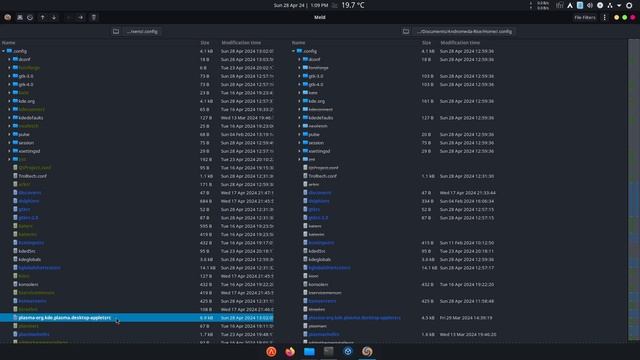Click the copy-to-right arrow icon
Image resolution: width=640 pixels, height=360 pixels.
(80, 18)
